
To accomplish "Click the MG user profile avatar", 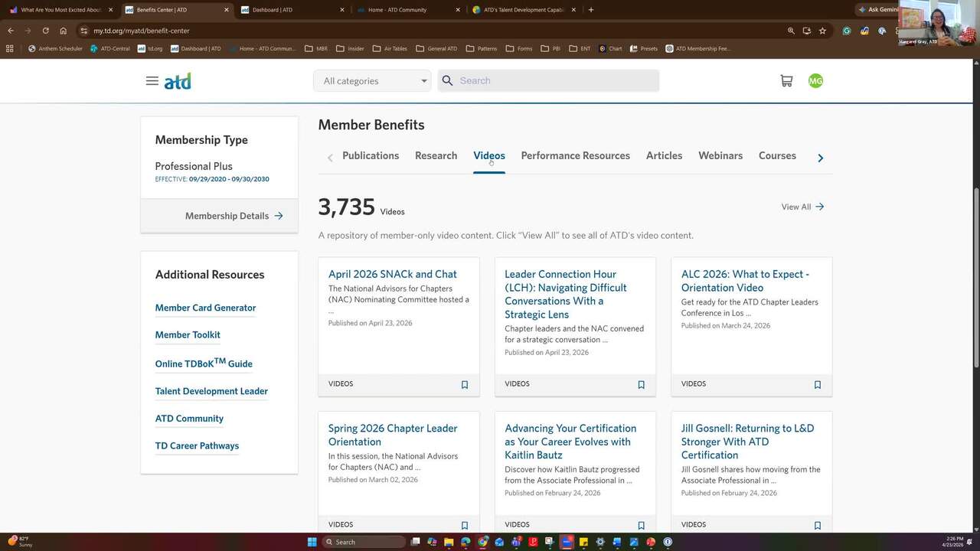I will pyautogui.click(x=815, y=81).
